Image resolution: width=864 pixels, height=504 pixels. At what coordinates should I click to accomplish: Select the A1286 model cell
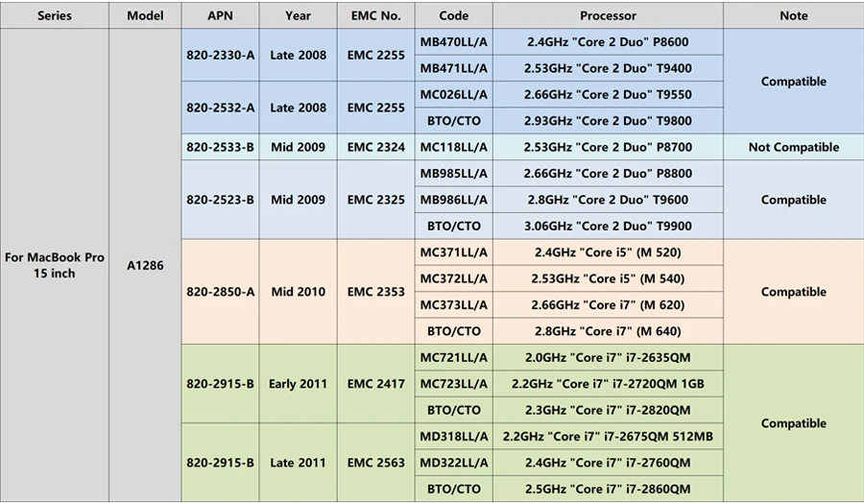145,265
